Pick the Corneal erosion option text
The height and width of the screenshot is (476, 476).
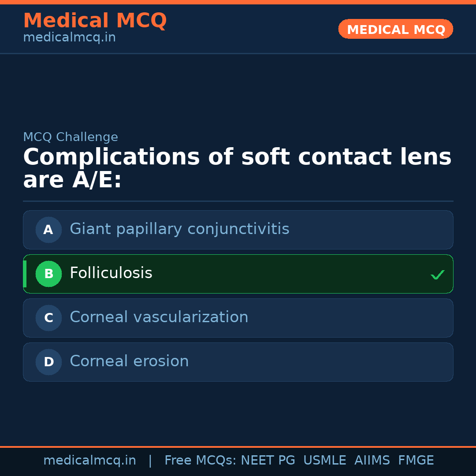point(129,361)
